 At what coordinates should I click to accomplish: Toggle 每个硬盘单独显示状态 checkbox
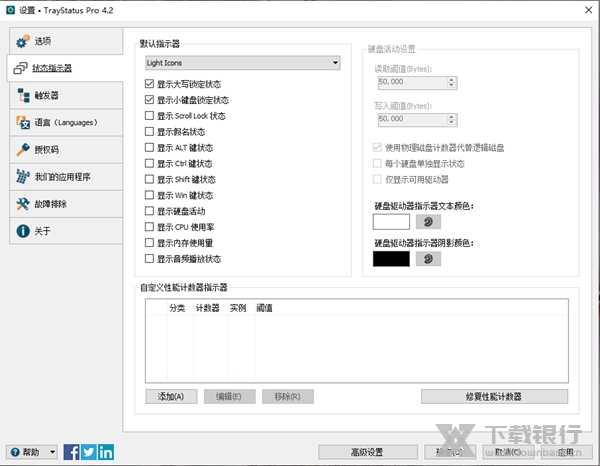pyautogui.click(x=377, y=163)
